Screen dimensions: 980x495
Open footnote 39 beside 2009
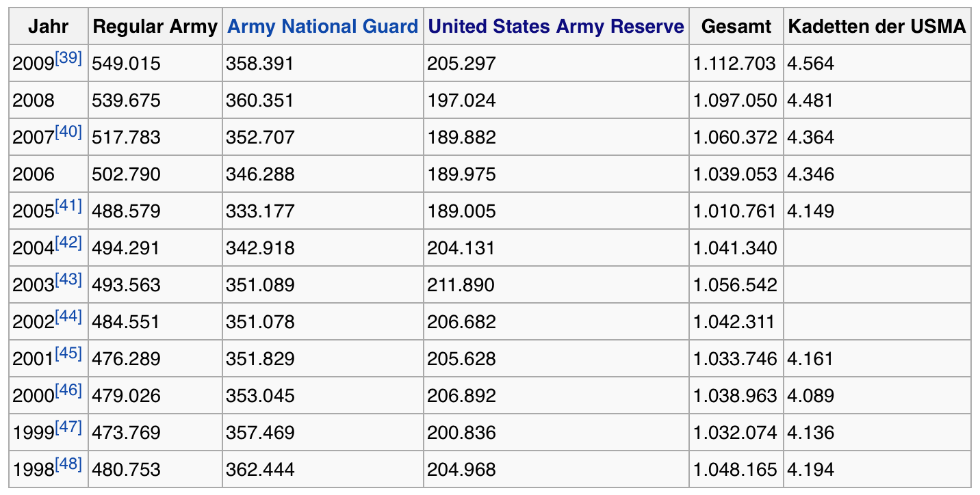point(68,59)
